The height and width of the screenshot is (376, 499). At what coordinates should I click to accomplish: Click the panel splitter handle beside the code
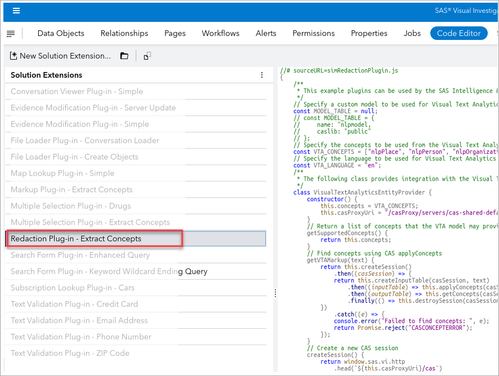coord(275,293)
